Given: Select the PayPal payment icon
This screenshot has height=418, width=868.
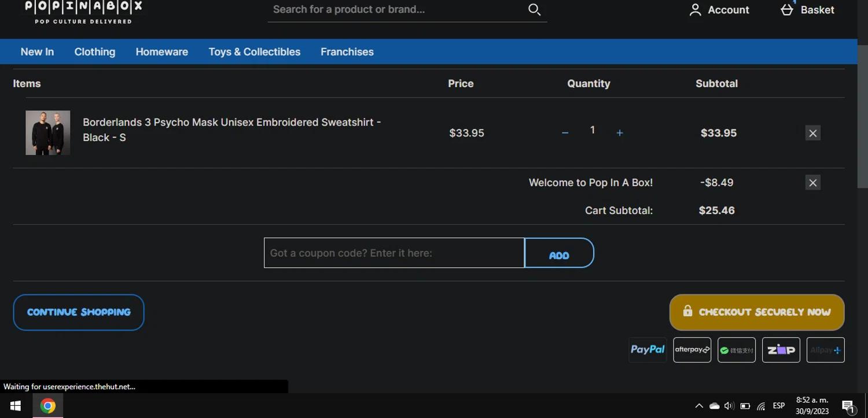Looking at the screenshot, I should pyautogui.click(x=648, y=350).
